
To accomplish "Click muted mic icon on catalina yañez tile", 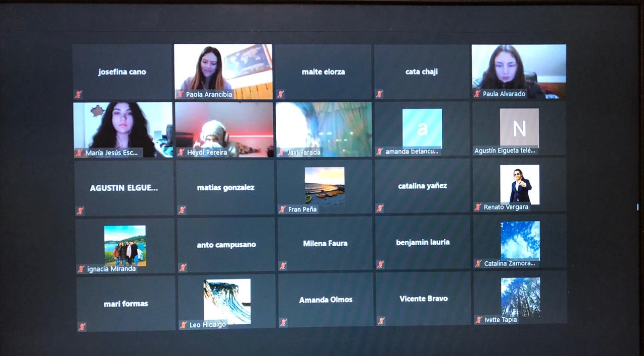I will point(380,208).
